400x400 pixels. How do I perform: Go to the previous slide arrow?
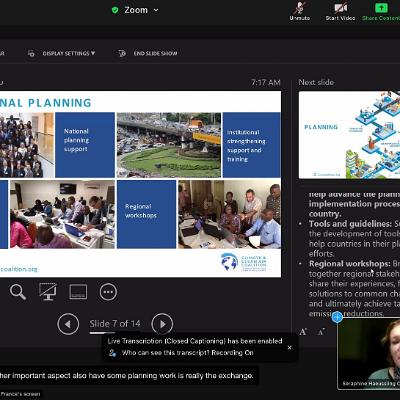point(68,324)
